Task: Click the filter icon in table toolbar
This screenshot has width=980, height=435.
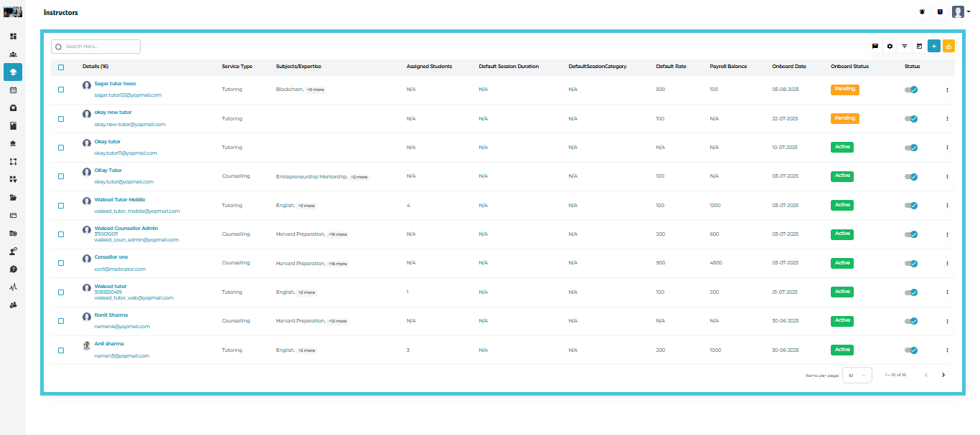Action: tap(904, 46)
